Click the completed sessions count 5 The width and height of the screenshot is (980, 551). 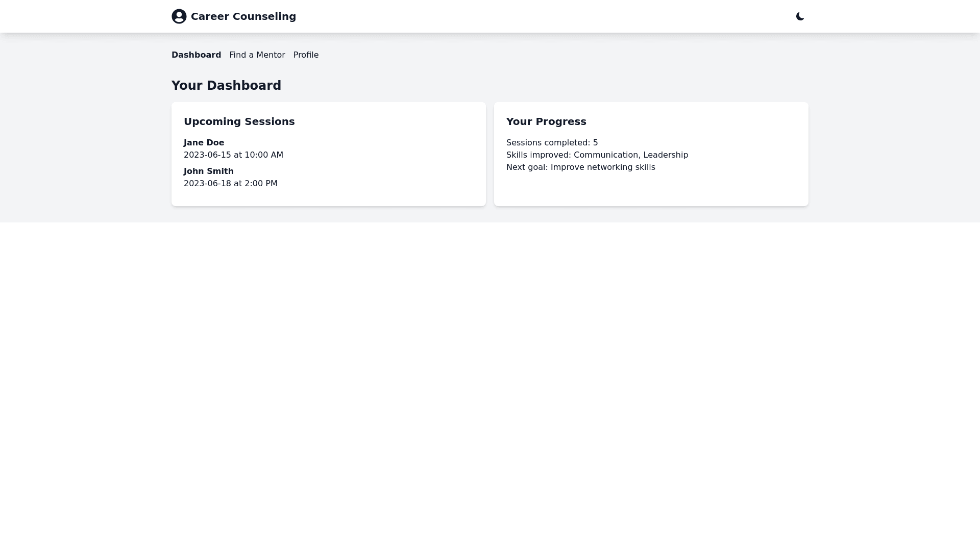[x=595, y=142]
